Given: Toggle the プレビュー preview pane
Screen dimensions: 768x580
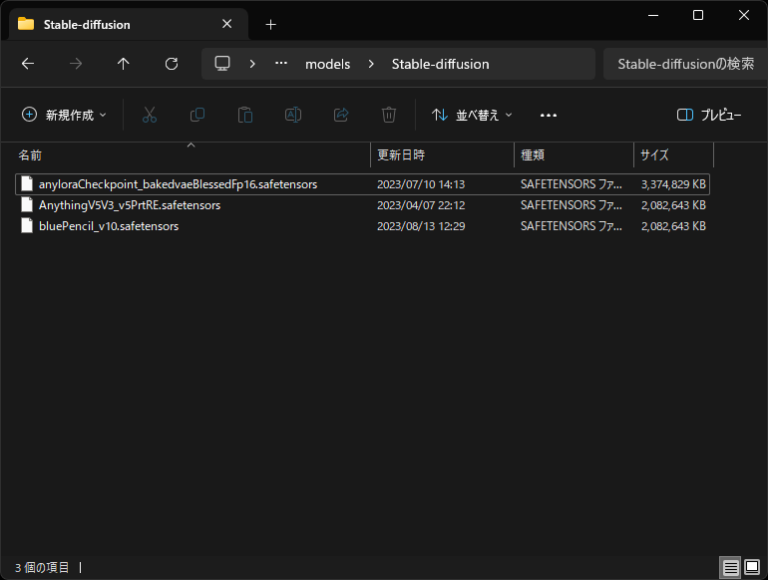Looking at the screenshot, I should click(709, 115).
